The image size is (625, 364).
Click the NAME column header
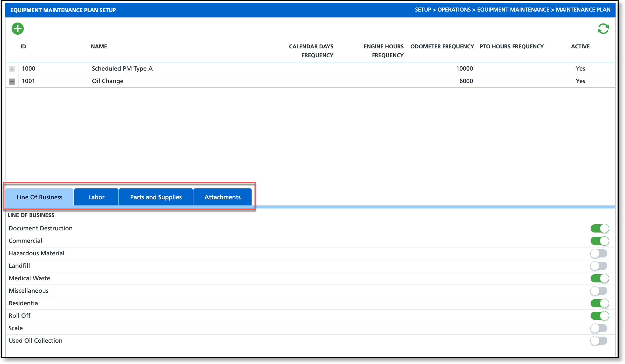[x=99, y=47]
